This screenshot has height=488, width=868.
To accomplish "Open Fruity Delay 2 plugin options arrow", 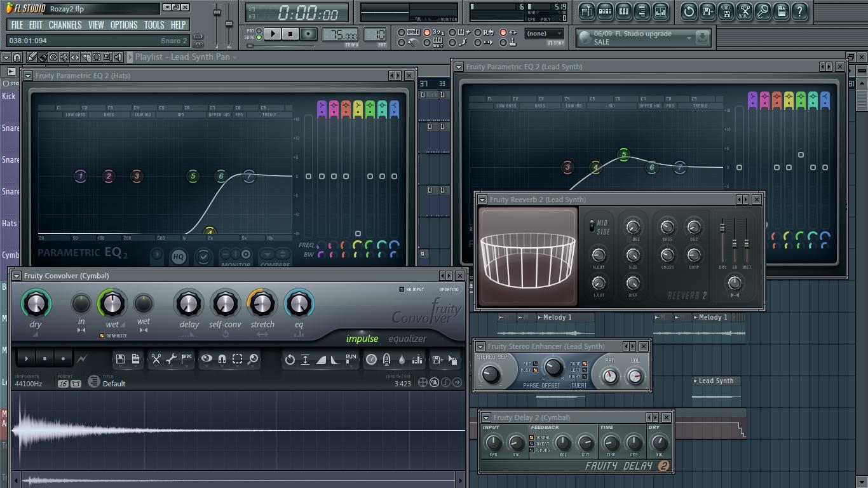I will pyautogui.click(x=486, y=417).
